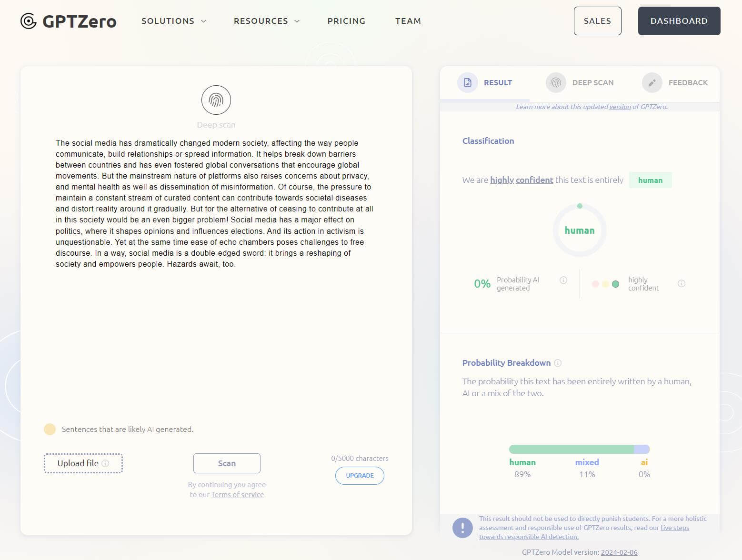Open the Pricing page
This screenshot has width=742, height=560.
[x=346, y=21]
